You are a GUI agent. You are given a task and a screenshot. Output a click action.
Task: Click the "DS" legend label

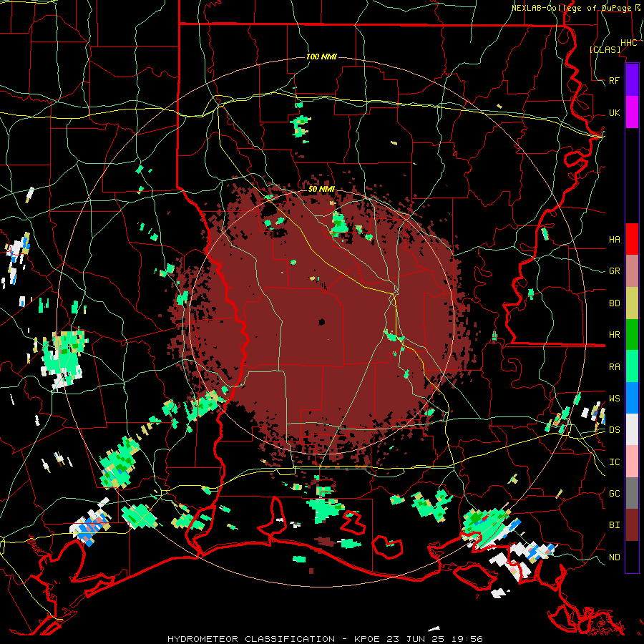[615, 429]
